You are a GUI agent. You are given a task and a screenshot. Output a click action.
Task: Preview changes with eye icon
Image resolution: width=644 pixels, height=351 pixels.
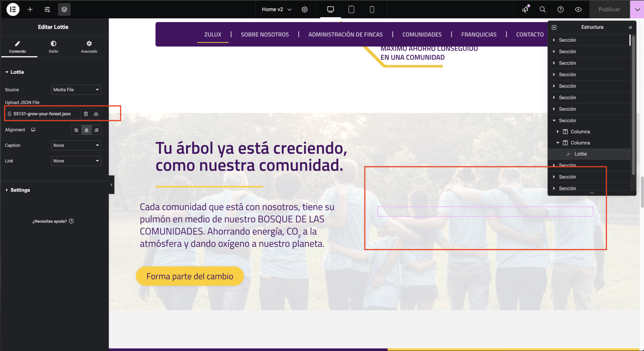click(x=578, y=9)
